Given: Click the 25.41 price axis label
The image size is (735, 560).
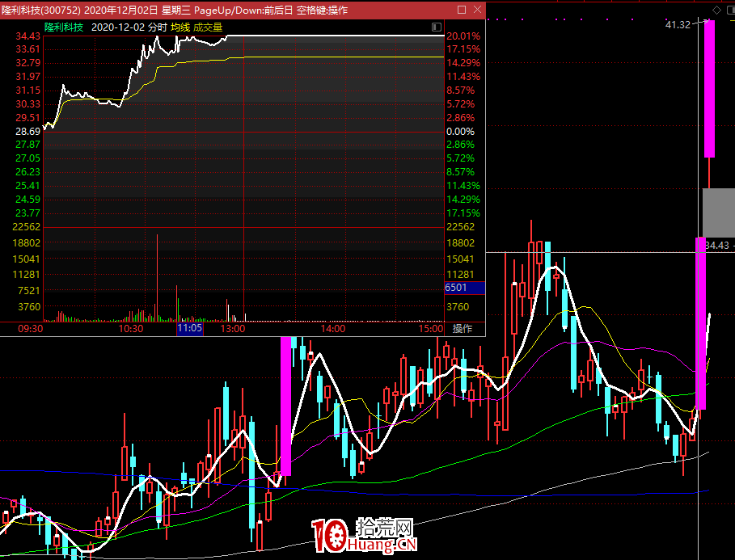Looking at the screenshot, I should (x=28, y=186).
